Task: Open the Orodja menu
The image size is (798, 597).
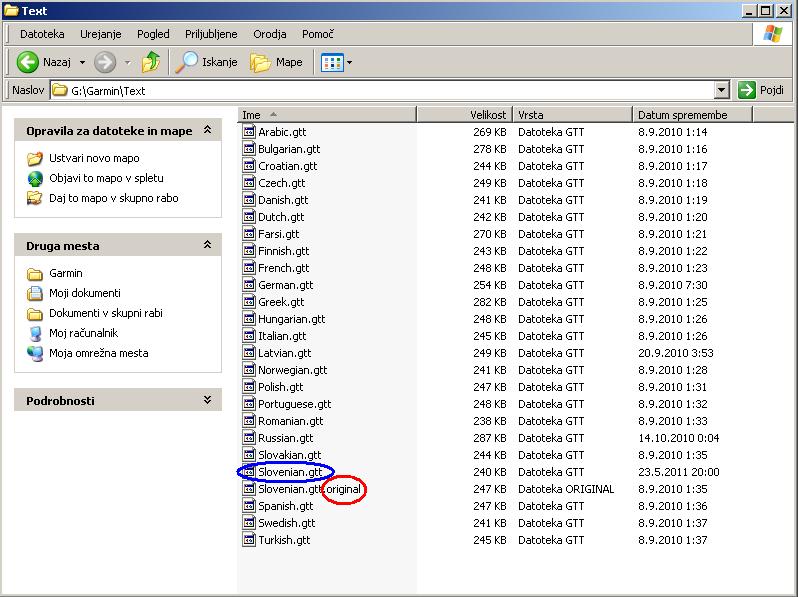Action: (x=270, y=34)
